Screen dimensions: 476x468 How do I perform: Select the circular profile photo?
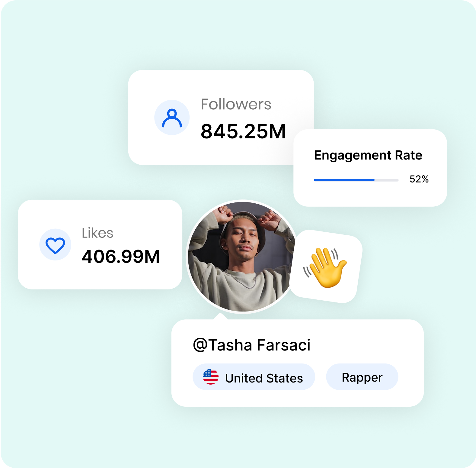242,257
